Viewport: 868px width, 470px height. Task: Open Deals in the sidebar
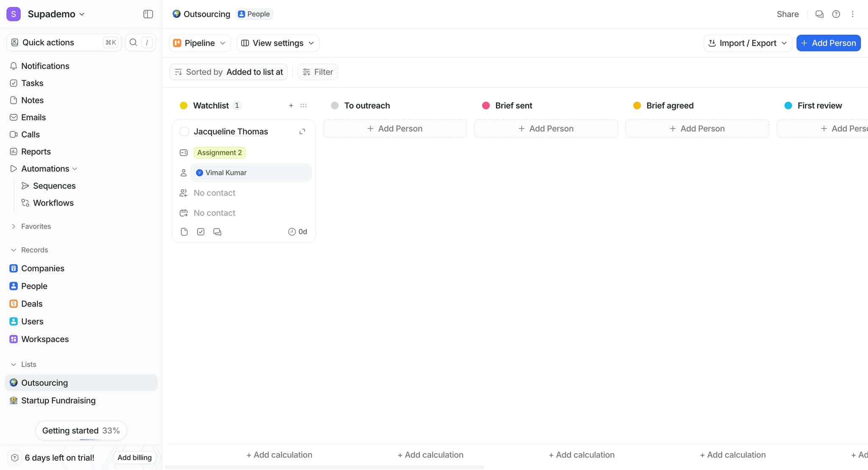(32, 304)
